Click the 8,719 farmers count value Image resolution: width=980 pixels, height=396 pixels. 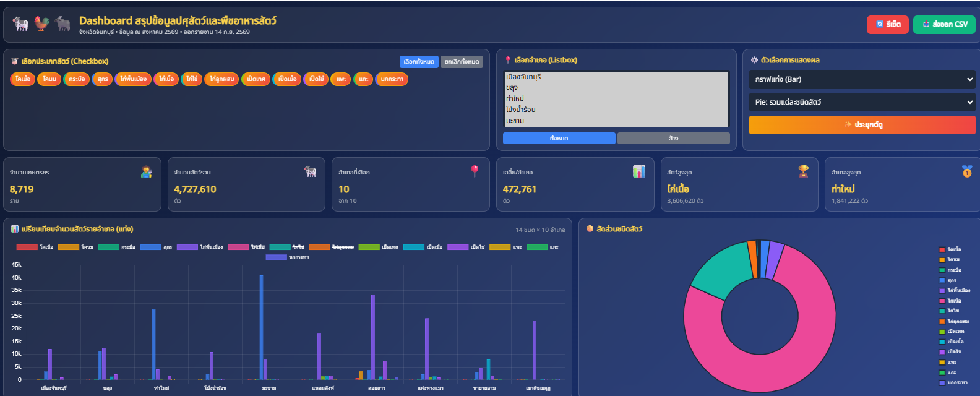pyautogui.click(x=22, y=189)
